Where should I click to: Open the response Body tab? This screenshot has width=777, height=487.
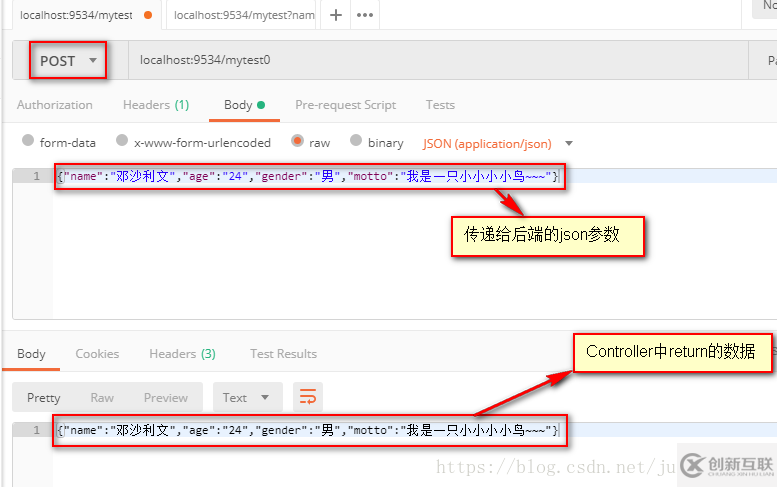click(x=31, y=354)
